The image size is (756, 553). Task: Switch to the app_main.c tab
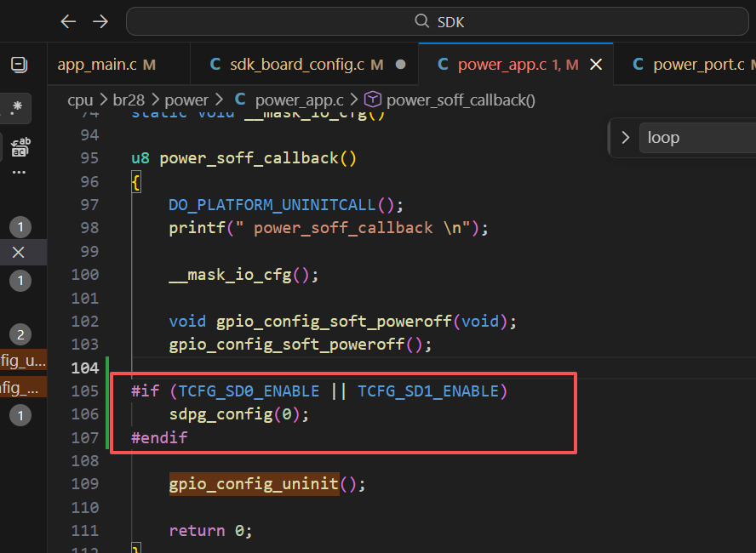(118, 65)
